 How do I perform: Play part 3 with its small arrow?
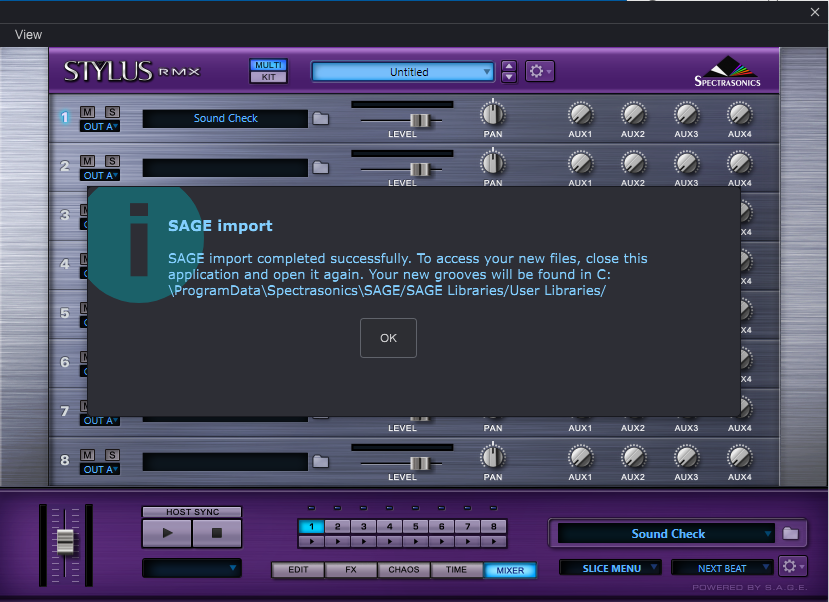[x=364, y=541]
